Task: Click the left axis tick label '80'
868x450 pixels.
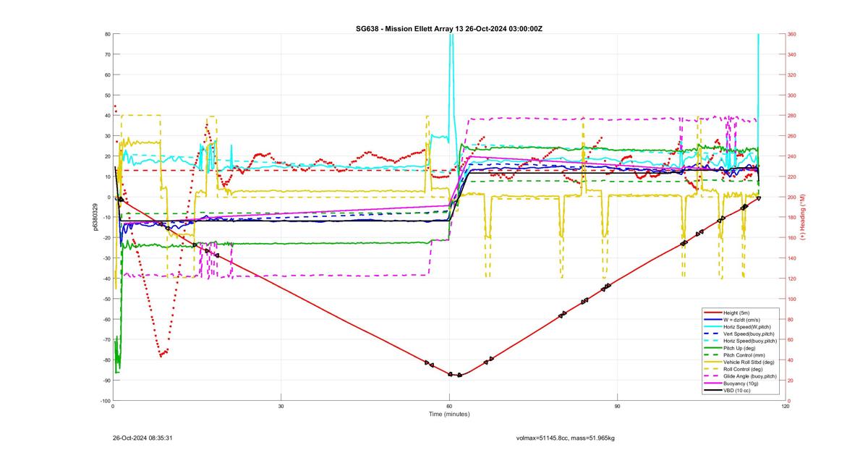Action: tap(107, 34)
